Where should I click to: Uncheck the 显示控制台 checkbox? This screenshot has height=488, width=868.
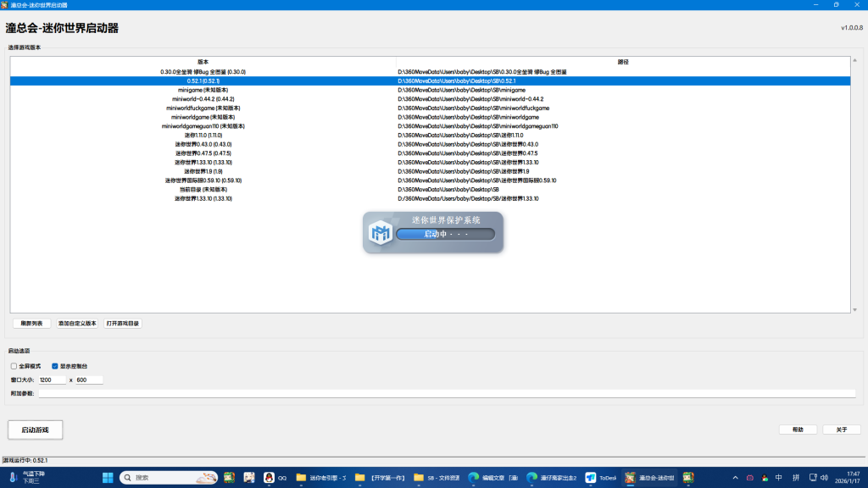point(55,366)
